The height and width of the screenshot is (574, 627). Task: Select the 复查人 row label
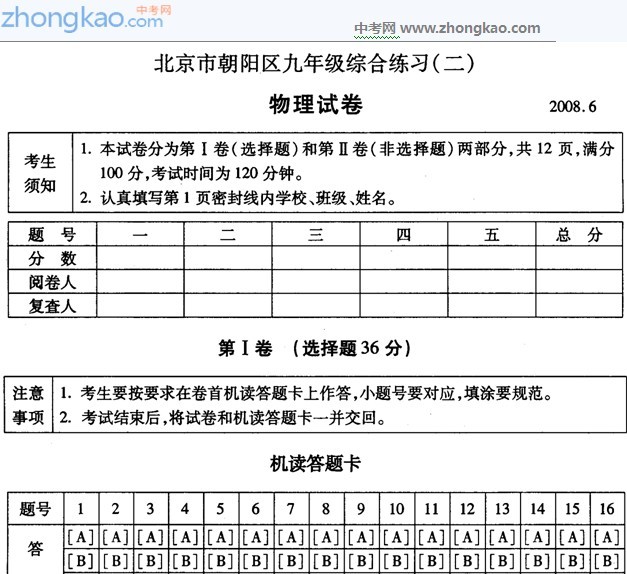tap(52, 306)
